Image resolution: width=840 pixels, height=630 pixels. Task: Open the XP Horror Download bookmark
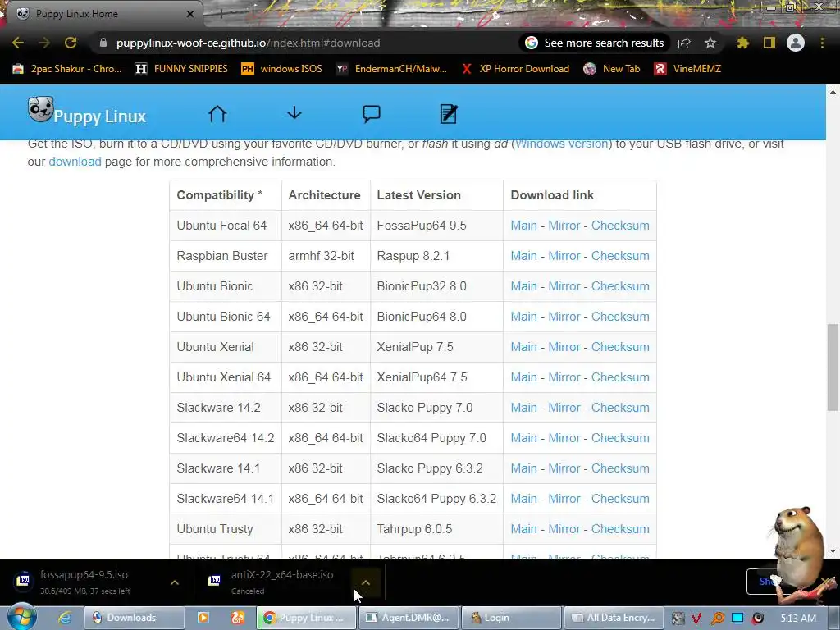(515, 69)
